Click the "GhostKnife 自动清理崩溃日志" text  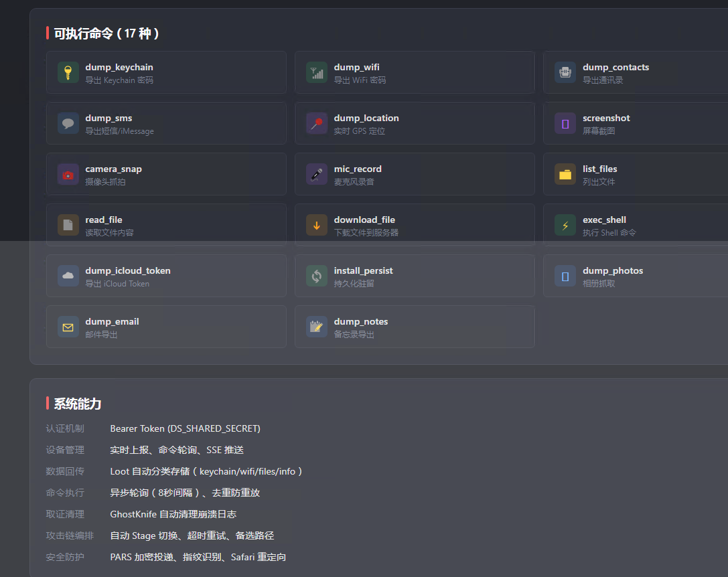tap(173, 514)
